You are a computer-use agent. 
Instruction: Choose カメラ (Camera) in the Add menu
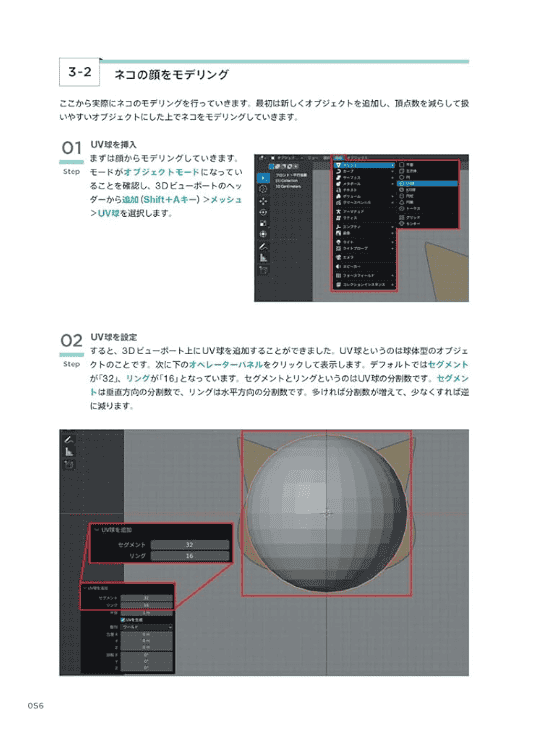click(x=364, y=257)
